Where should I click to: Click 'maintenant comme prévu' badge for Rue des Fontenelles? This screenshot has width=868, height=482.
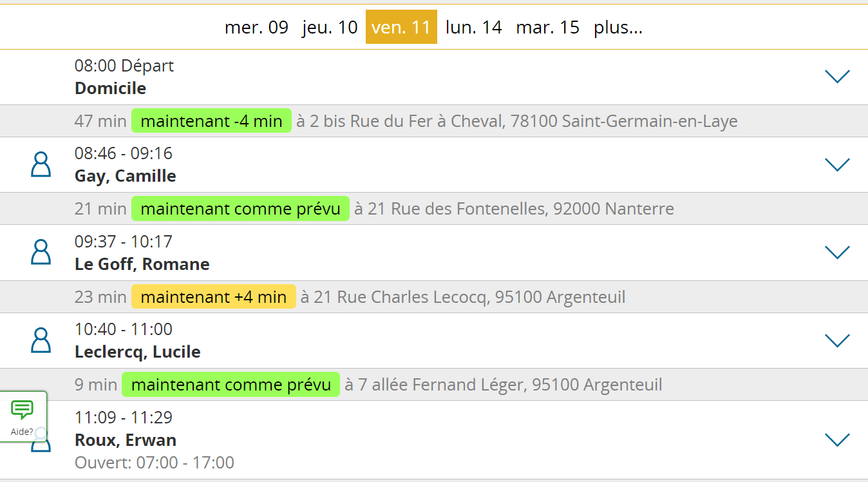pyautogui.click(x=240, y=209)
